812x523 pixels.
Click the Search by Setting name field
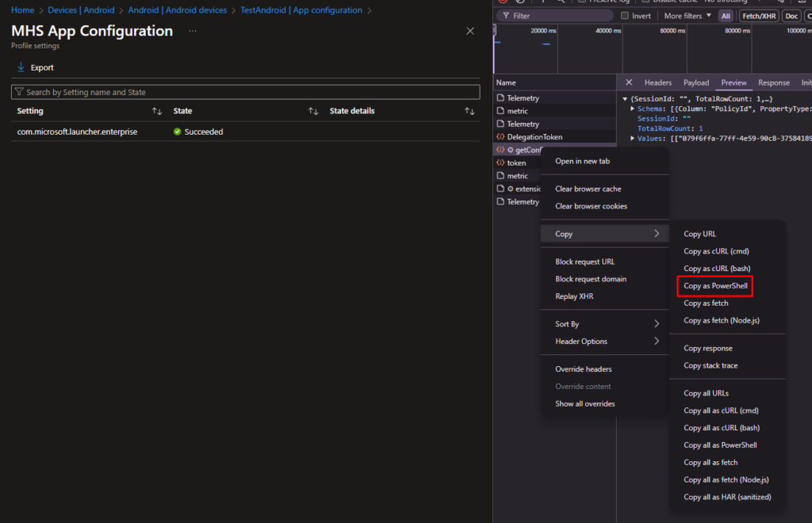(x=246, y=92)
